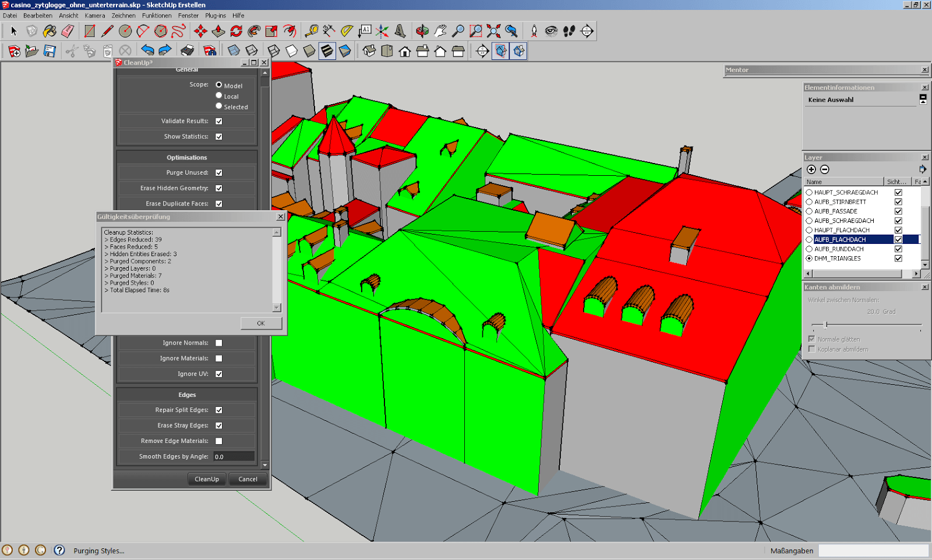The image size is (932, 560).
Task: Open the Plug-ins menu
Action: point(216,16)
